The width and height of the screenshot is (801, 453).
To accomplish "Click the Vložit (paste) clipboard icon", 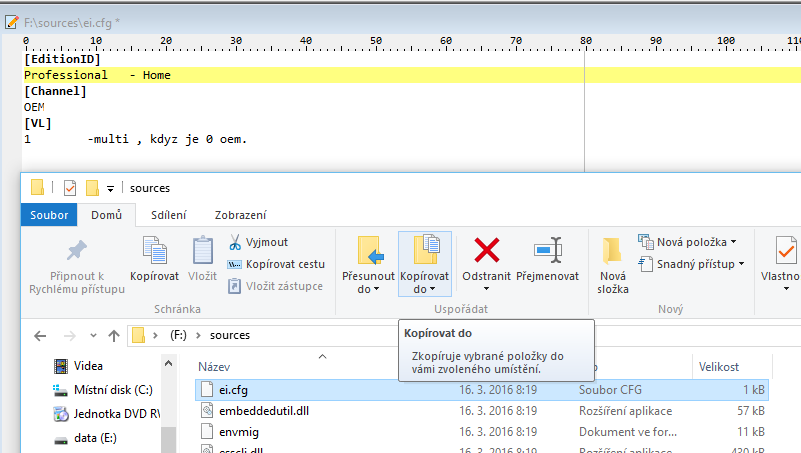I will 202,250.
